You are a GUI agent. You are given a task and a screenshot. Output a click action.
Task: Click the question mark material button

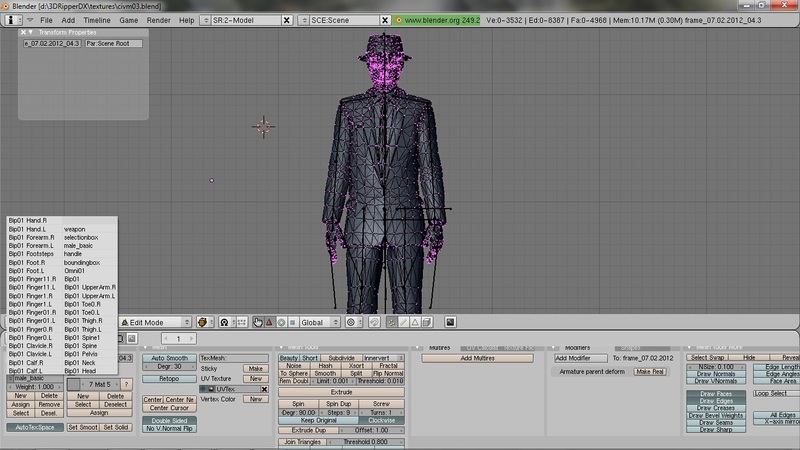coord(126,384)
